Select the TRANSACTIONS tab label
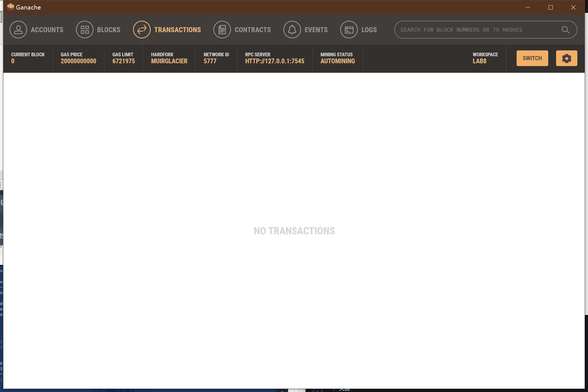Screen dimensions: 588x392 (x=178, y=30)
